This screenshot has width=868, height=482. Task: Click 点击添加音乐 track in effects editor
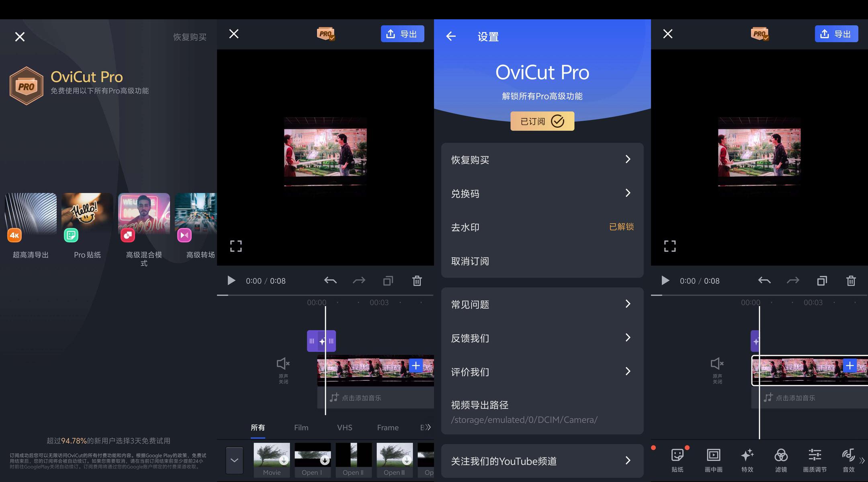tap(375, 398)
